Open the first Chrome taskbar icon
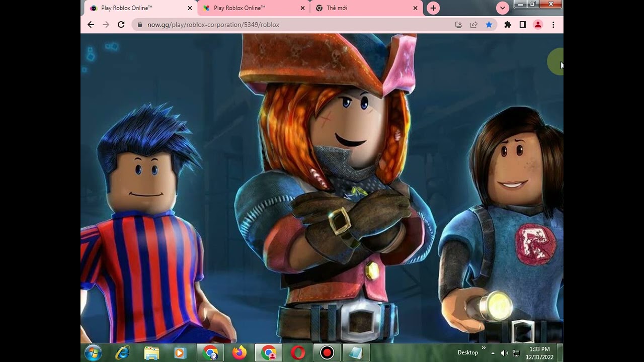Viewport: 644px width, 362px height. click(x=210, y=353)
